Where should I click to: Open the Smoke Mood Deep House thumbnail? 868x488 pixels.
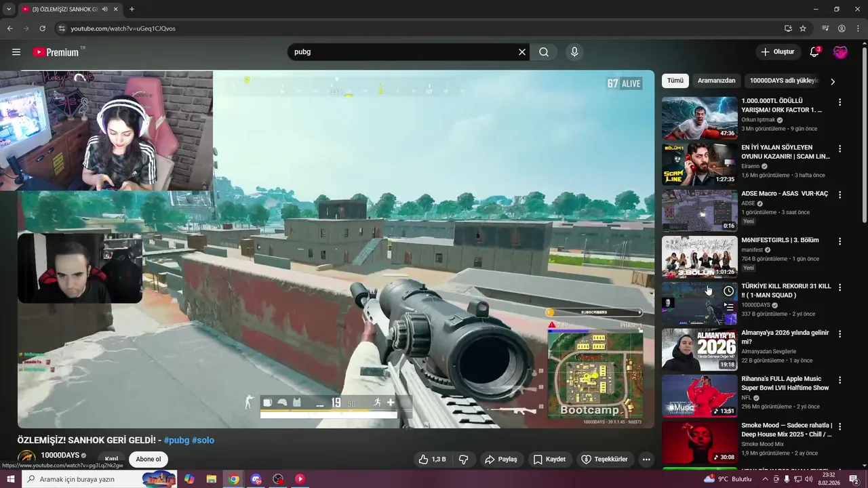[x=699, y=442]
